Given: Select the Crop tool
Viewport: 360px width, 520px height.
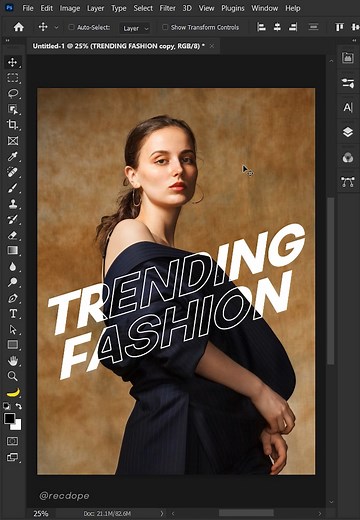Looking at the screenshot, I should click(13, 125).
